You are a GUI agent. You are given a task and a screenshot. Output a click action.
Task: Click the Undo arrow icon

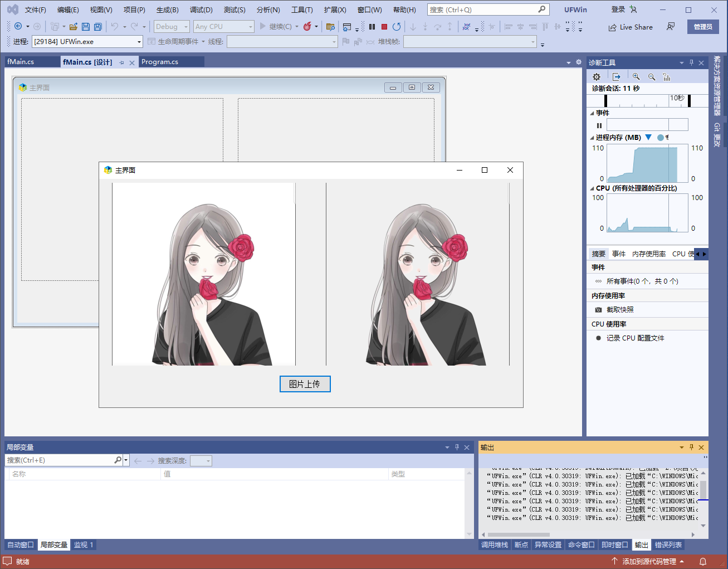pos(114,26)
